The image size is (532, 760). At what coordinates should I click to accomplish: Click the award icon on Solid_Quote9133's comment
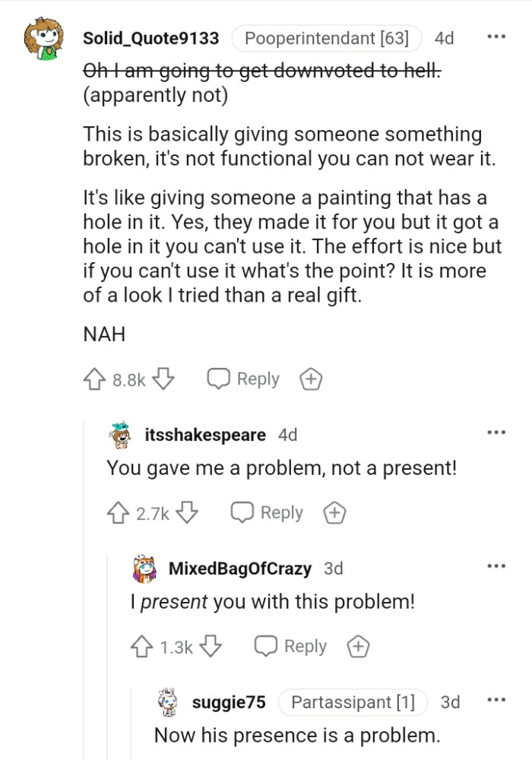(311, 378)
